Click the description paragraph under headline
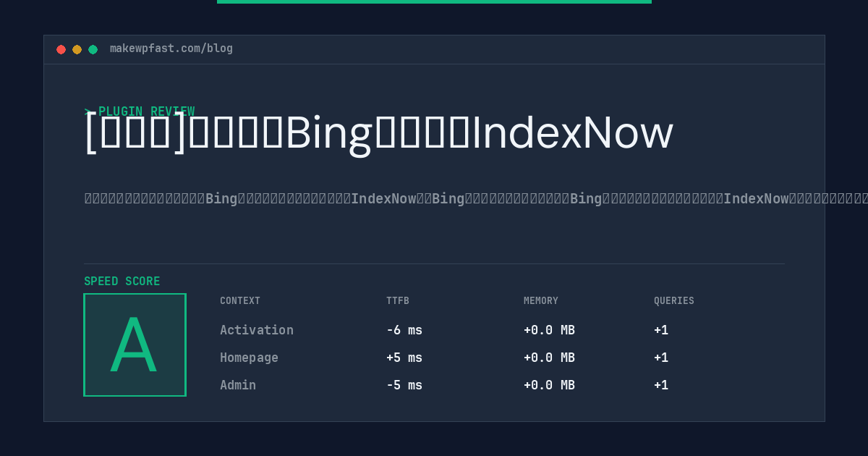868x456 pixels. pos(476,198)
